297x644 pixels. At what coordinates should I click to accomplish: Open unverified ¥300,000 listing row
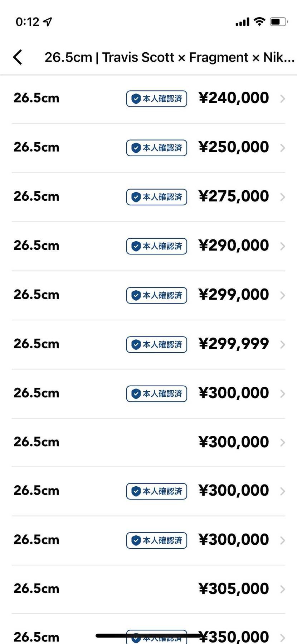coord(148,442)
